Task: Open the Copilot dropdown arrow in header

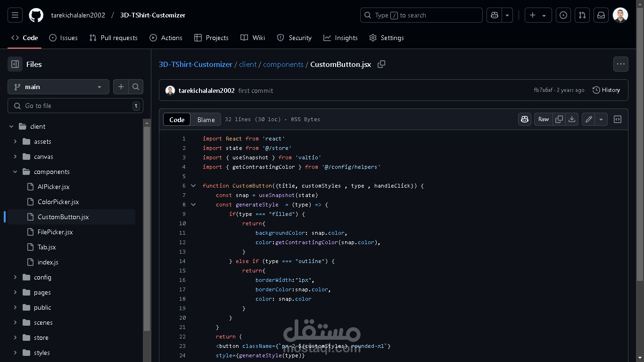Action: 507,15
